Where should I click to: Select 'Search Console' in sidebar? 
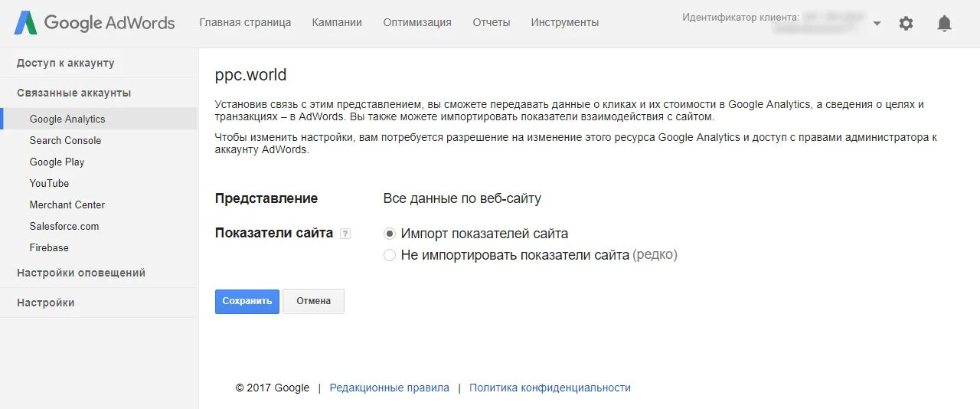(65, 140)
